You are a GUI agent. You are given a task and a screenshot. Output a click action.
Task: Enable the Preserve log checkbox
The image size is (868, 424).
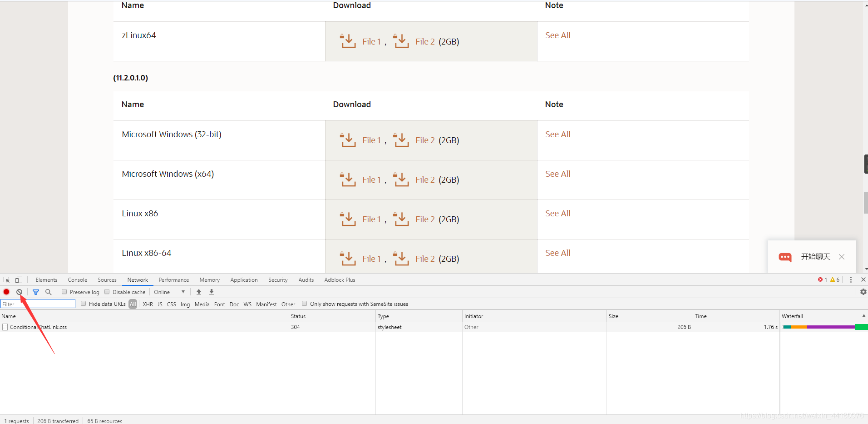(64, 292)
